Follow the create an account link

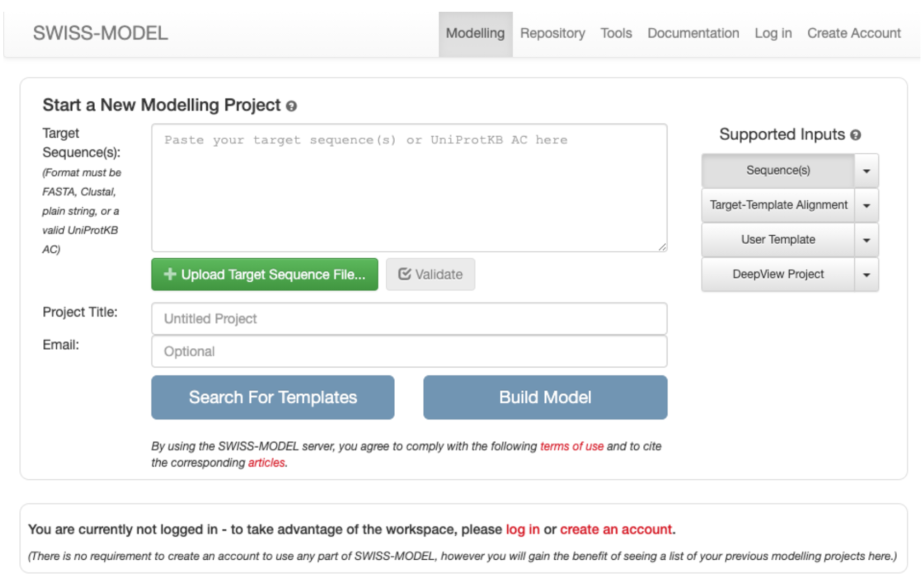click(615, 530)
